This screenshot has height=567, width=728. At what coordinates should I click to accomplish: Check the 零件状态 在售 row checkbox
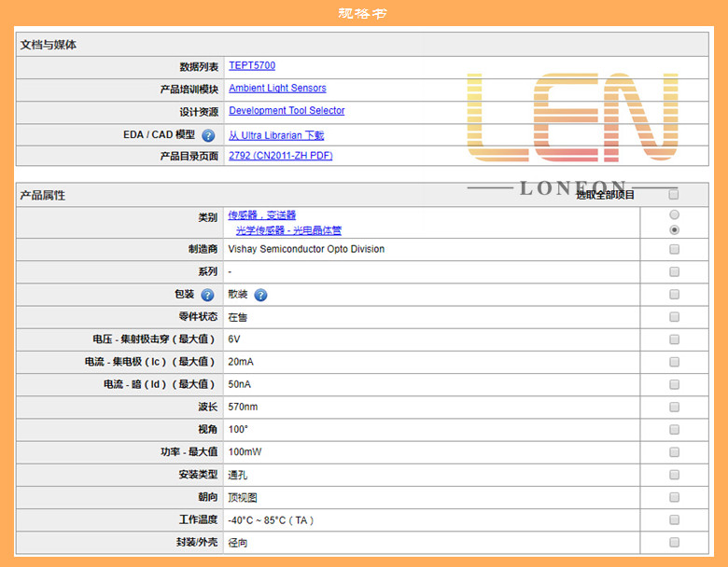(x=674, y=317)
